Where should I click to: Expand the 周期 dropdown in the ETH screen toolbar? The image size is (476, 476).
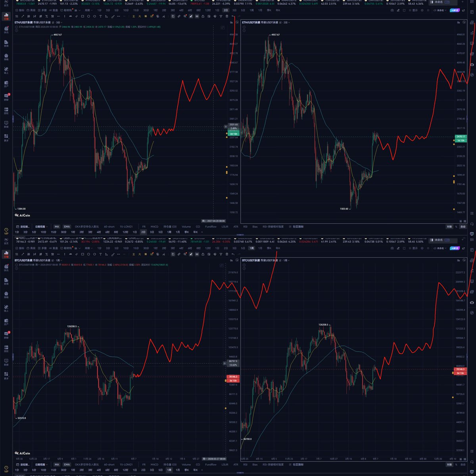88,10
